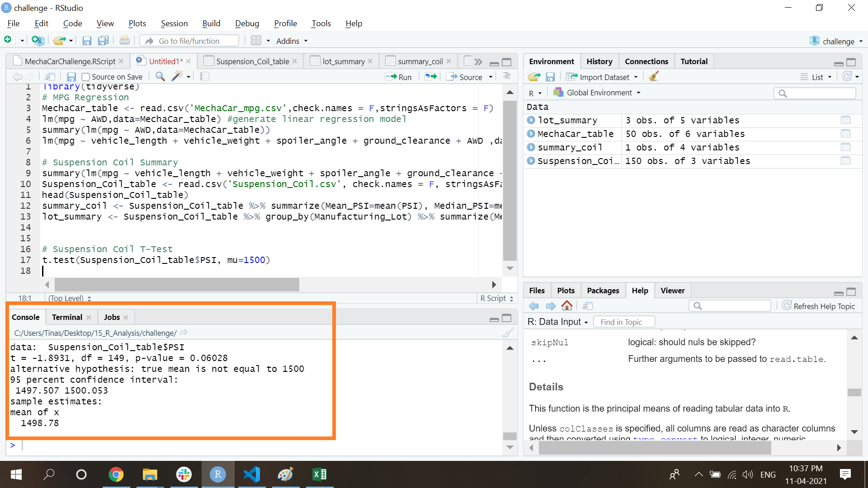This screenshot has height=488, width=868.
Task: Compile report notebook icon in editor toolbar
Action: 205,76
